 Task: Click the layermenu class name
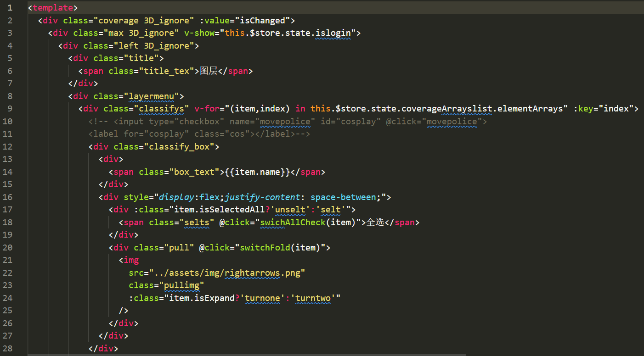tap(152, 96)
